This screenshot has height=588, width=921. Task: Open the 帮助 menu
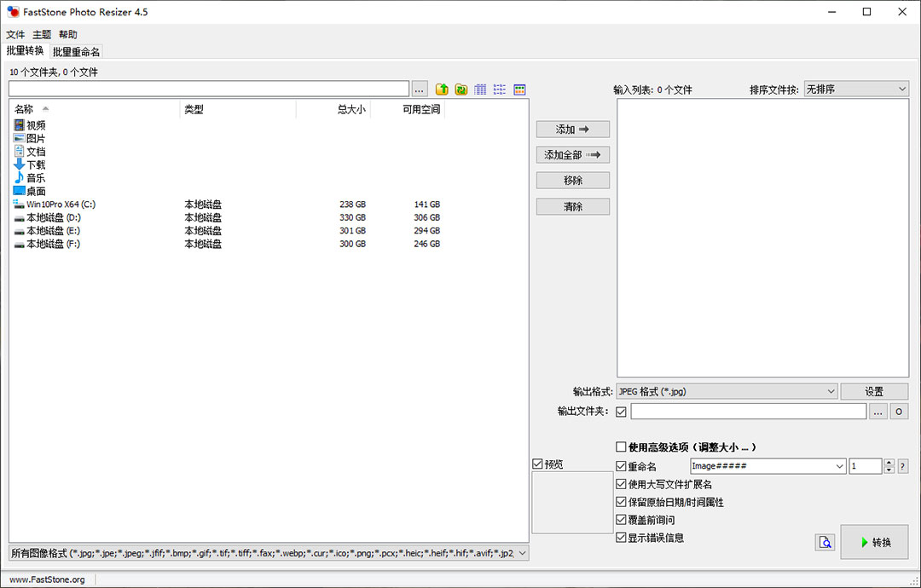pyautogui.click(x=68, y=35)
